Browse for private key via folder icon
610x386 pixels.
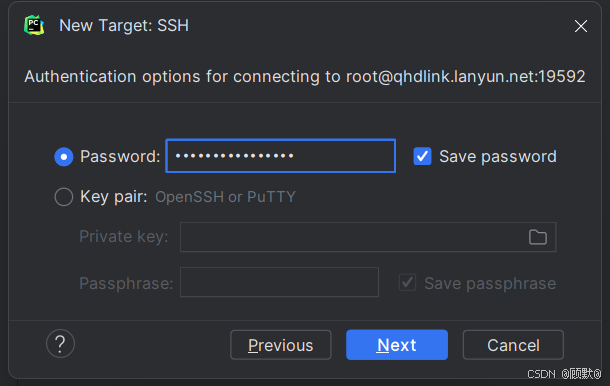[538, 237]
